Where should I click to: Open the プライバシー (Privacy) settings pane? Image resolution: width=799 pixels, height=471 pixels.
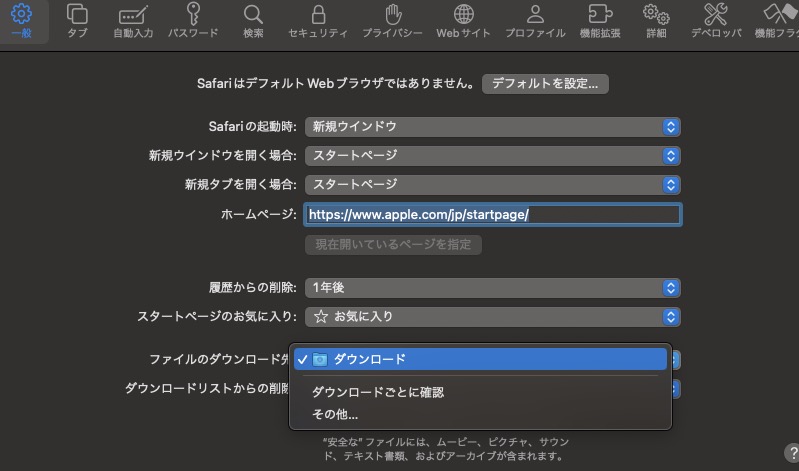coord(393,20)
